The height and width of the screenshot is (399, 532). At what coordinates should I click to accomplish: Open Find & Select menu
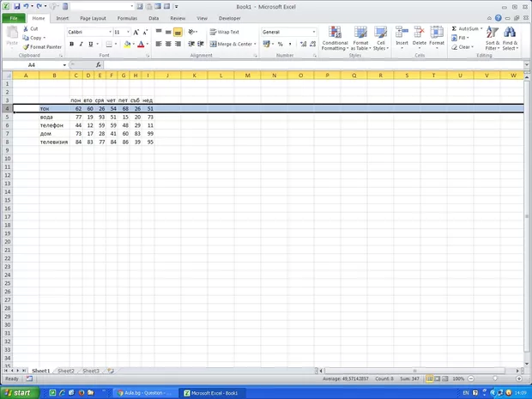[510, 38]
